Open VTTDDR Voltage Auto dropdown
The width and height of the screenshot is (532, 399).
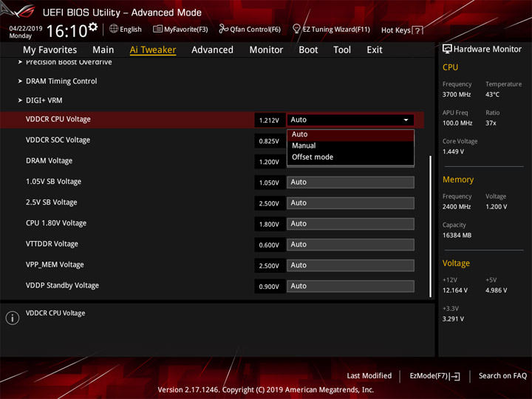(x=350, y=245)
